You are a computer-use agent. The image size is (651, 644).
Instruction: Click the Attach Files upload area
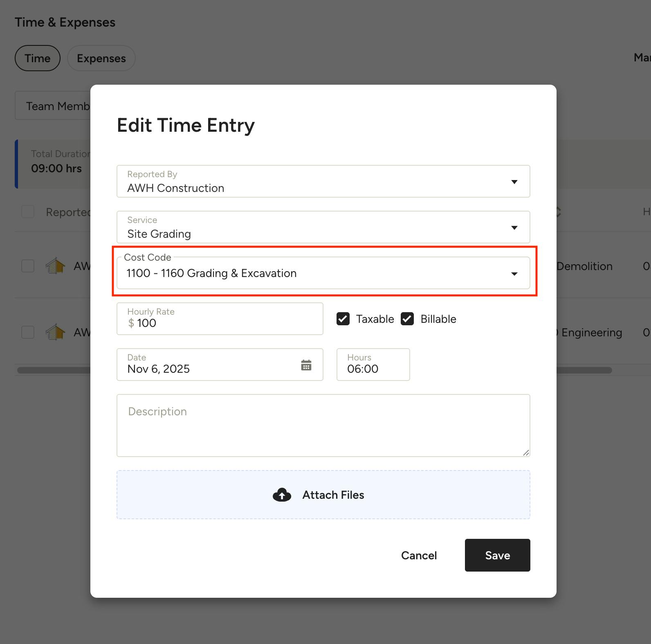(x=323, y=495)
